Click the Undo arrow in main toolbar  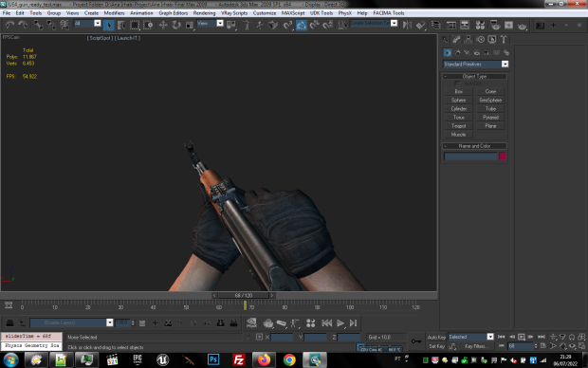(9, 25)
